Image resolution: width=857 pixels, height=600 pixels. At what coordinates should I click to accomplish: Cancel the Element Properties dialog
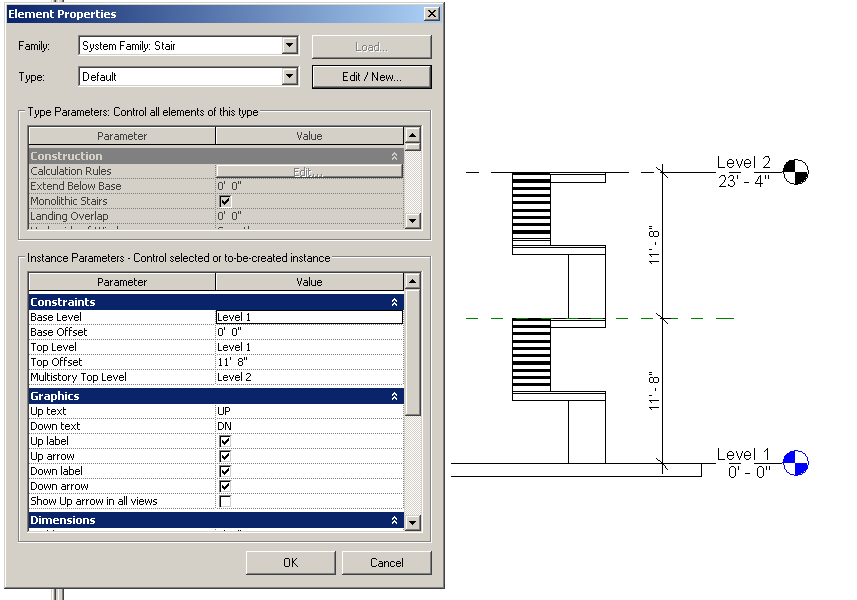(386, 562)
